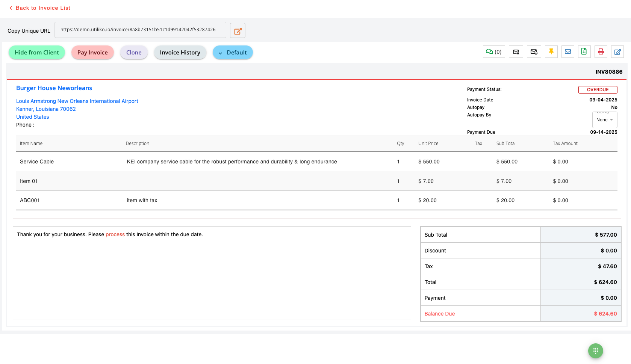Open the invoice comments (0) icon
The height and width of the screenshot is (364, 631).
493,52
